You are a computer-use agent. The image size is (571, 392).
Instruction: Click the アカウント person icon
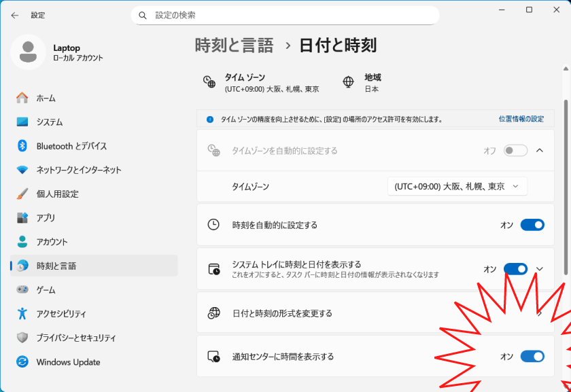[x=22, y=242]
